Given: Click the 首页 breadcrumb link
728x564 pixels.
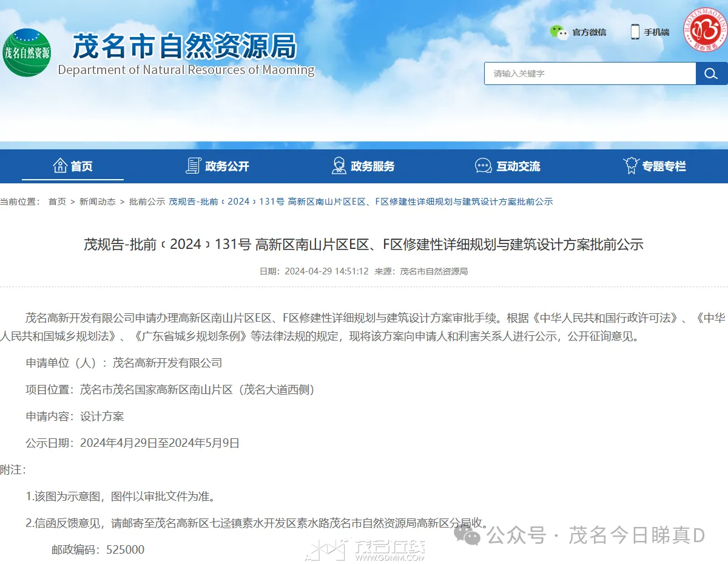Looking at the screenshot, I should 57,202.
